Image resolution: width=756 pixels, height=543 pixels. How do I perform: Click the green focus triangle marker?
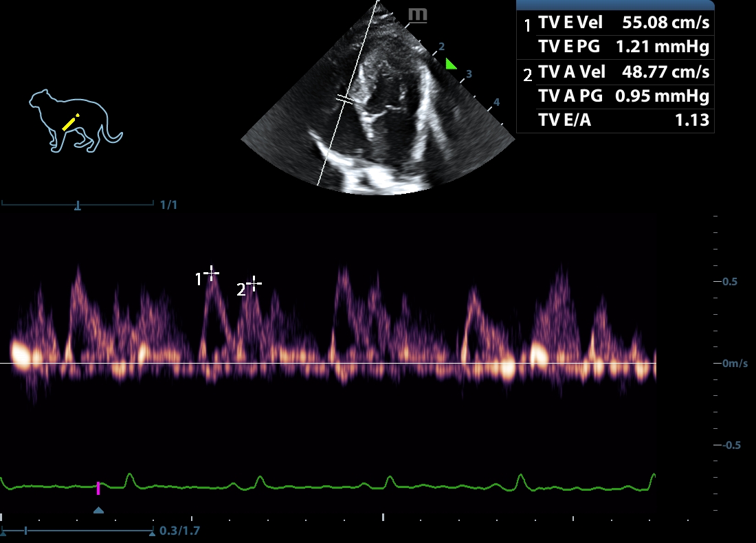450,64
